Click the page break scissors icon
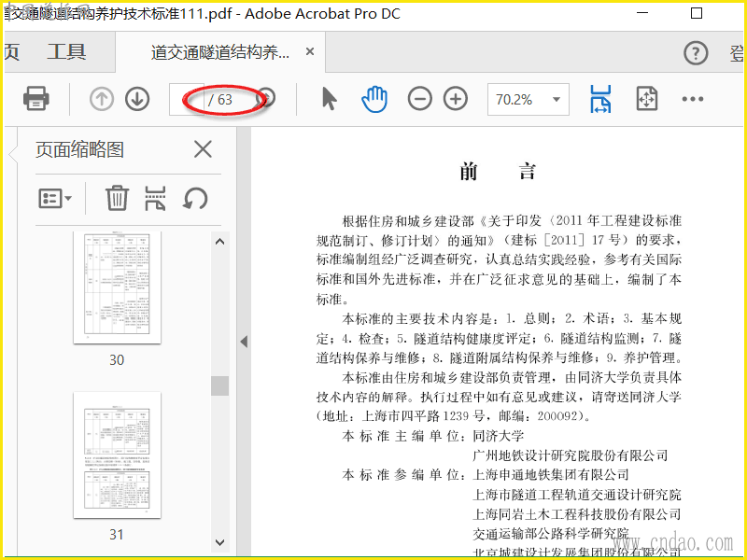747x560 pixels. coord(155,198)
